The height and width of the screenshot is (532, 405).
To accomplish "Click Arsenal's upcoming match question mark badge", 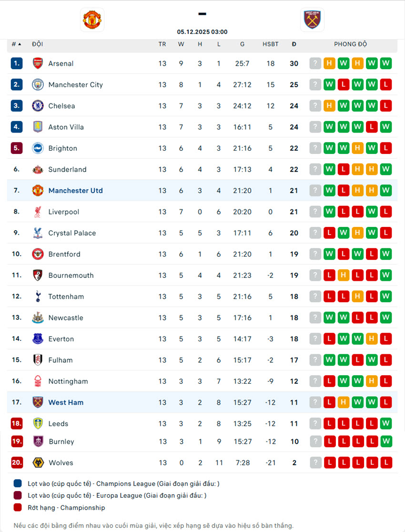I will click(315, 63).
